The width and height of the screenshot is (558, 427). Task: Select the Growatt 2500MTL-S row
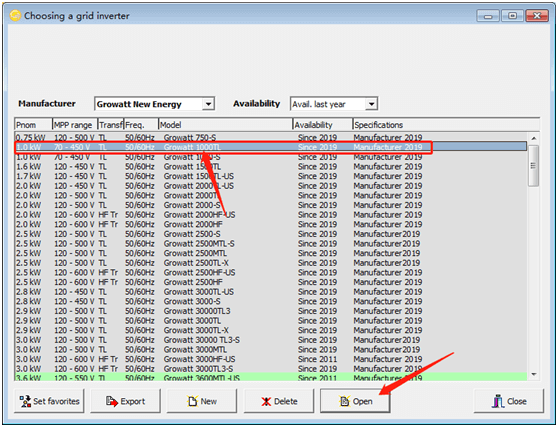click(270, 243)
